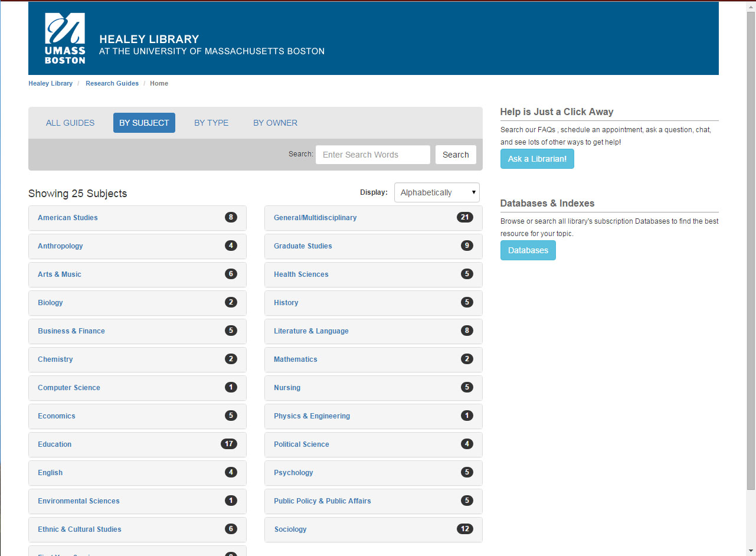
Task: Click the 21 badge on General/Multidisciplinary
Action: tap(465, 217)
